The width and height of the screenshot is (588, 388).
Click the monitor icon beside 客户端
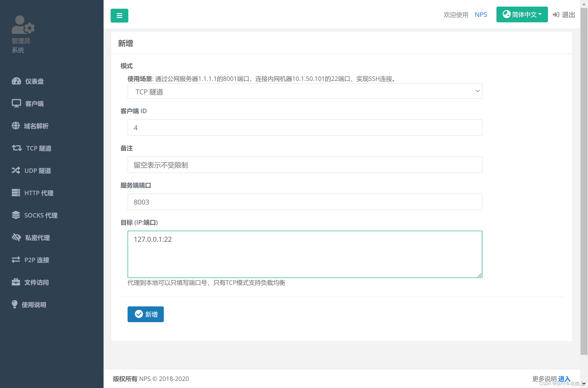click(16, 103)
